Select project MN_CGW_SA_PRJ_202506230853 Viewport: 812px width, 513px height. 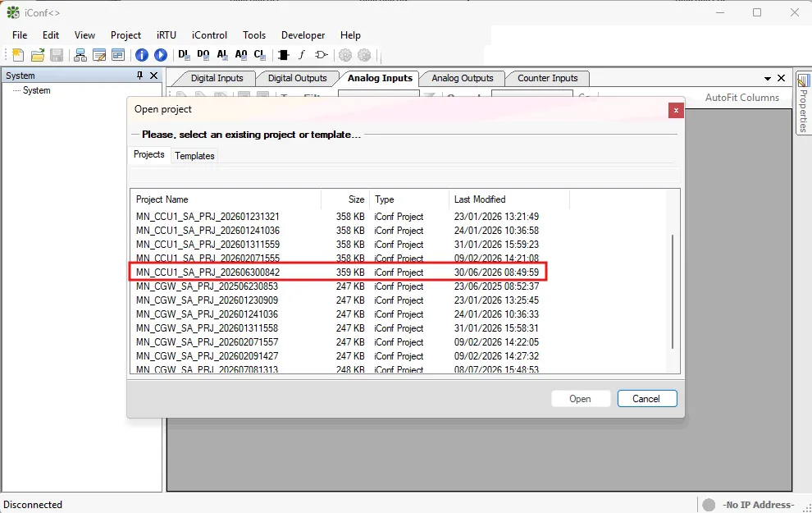point(337,286)
